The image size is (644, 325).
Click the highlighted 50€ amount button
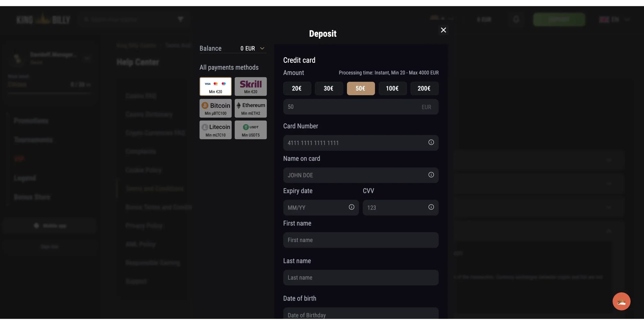tap(360, 88)
